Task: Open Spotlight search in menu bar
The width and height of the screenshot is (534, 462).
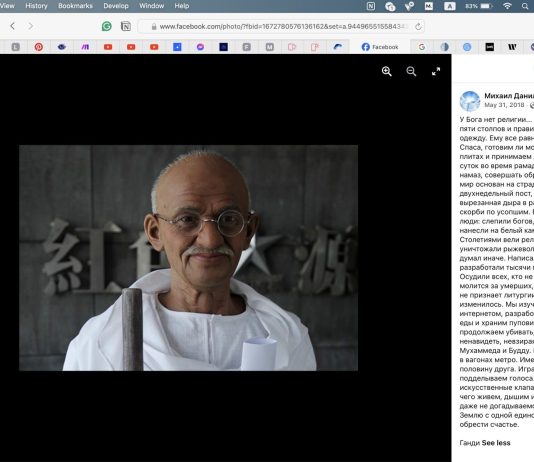Action: (x=525, y=6)
